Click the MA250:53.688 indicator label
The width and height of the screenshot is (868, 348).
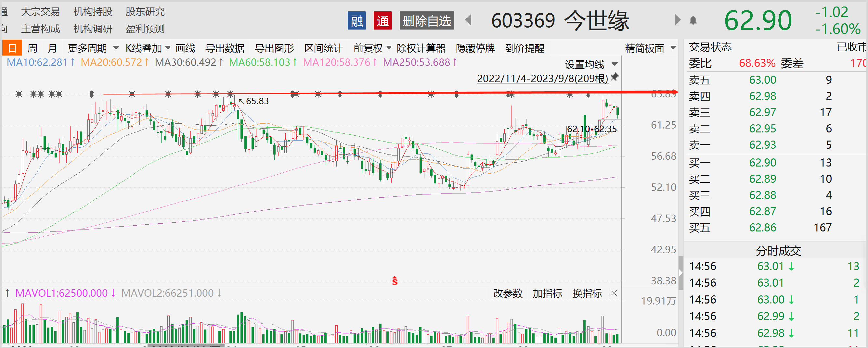tap(420, 63)
